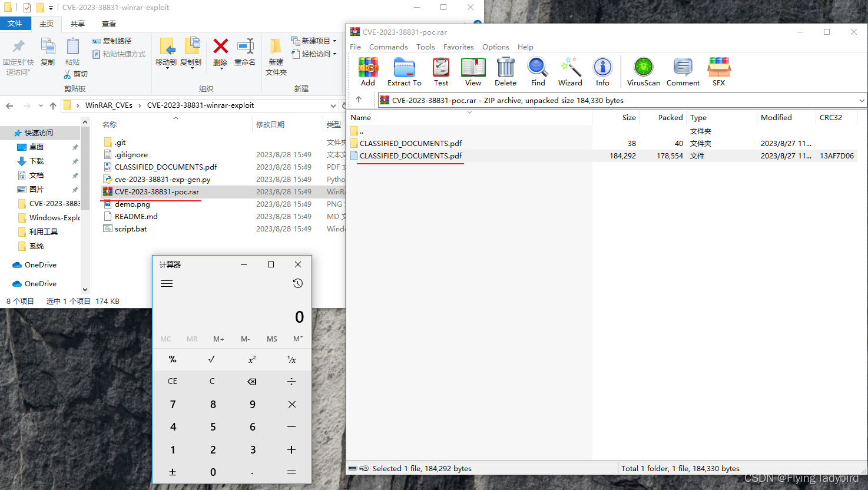Click the calculator 7 key
The width and height of the screenshot is (868, 490).
coord(173,405)
